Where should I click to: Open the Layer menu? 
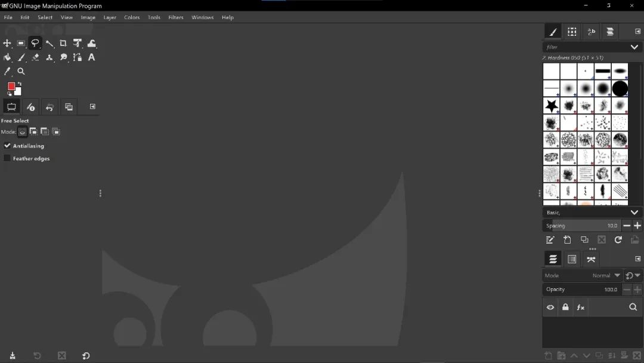110,17
